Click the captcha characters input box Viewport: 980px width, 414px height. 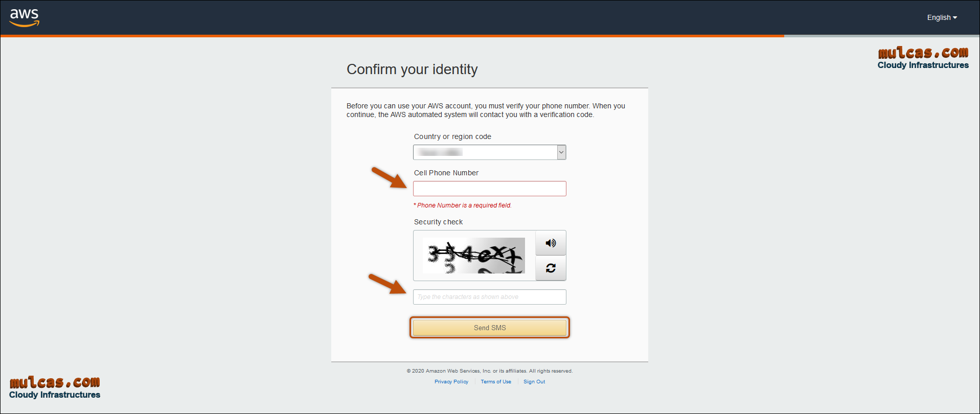coord(489,297)
